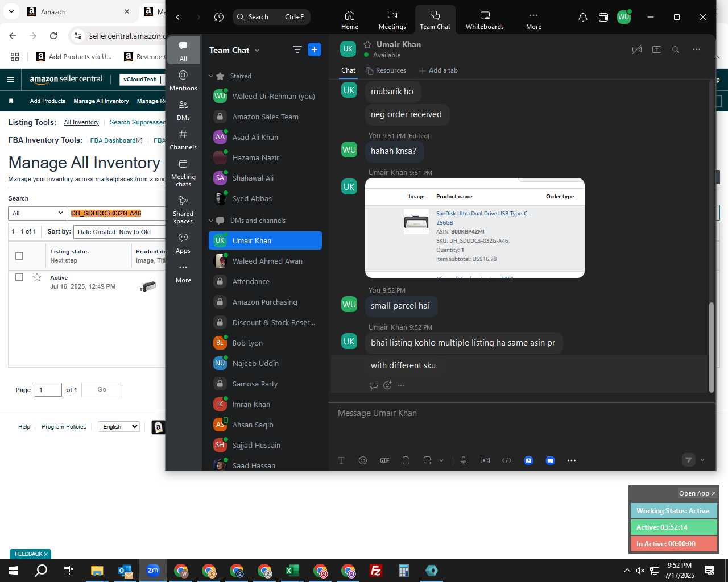Change the English language dropdown in Amazon
Screen dimensions: 728x582
(118, 426)
